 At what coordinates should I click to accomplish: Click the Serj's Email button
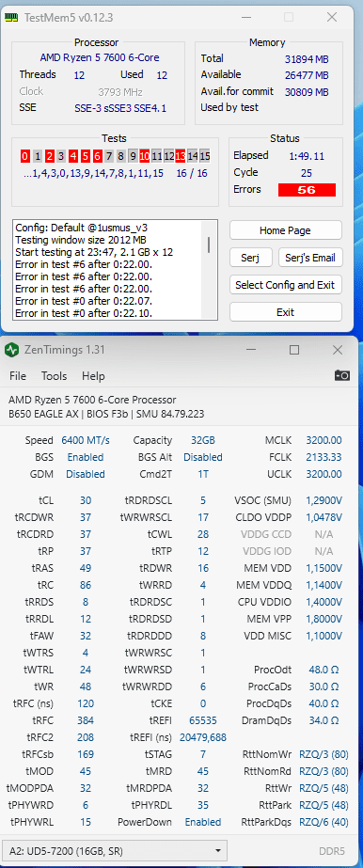310,258
